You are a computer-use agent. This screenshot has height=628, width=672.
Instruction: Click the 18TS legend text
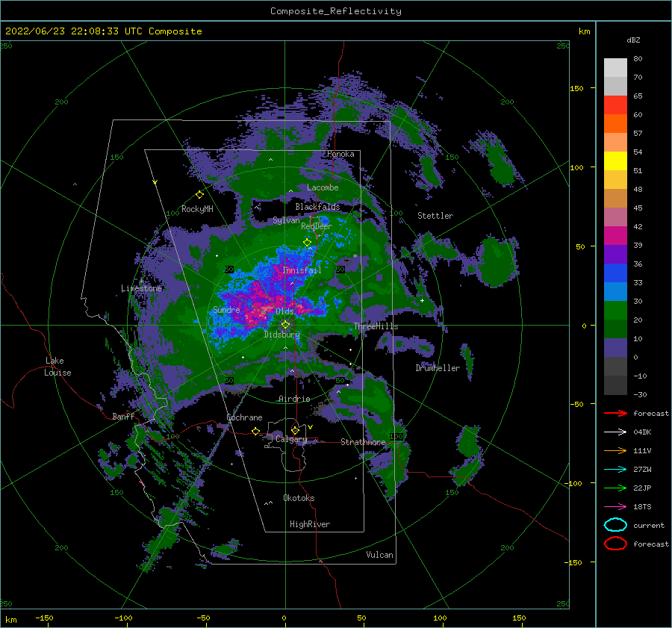tap(642, 507)
